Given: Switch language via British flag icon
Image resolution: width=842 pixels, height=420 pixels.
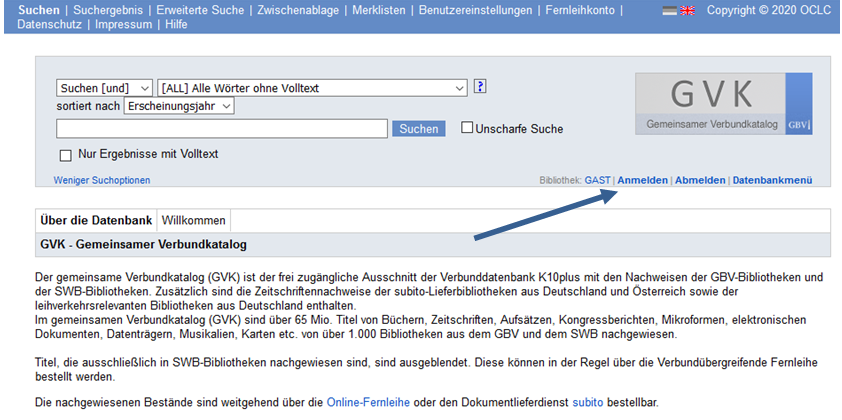Looking at the screenshot, I should click(x=687, y=11).
